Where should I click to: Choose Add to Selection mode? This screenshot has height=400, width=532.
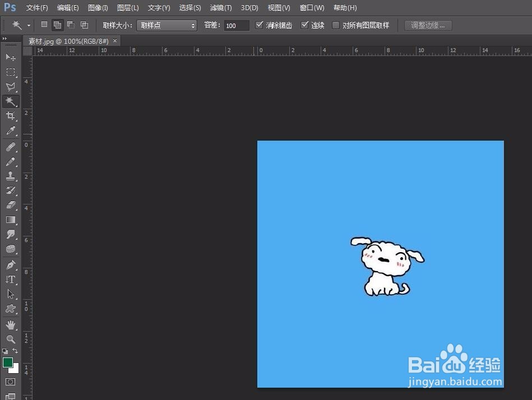(57, 25)
